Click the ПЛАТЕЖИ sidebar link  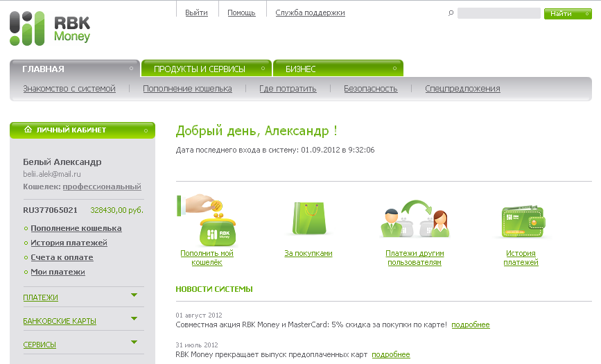click(x=41, y=297)
